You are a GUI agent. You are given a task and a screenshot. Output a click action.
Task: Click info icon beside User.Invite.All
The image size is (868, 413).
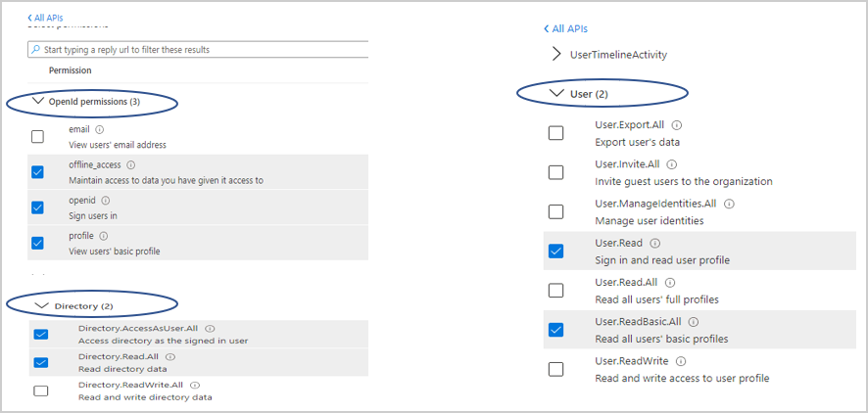(672, 165)
